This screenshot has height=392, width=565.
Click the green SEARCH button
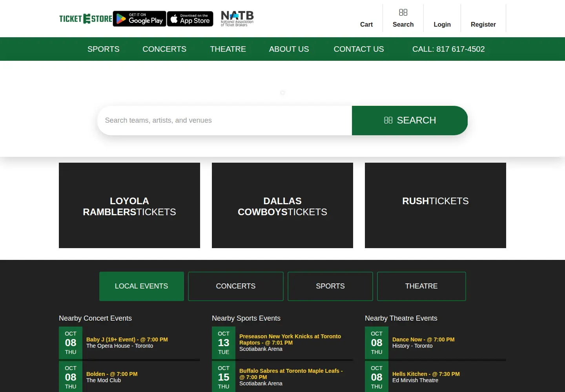(410, 120)
